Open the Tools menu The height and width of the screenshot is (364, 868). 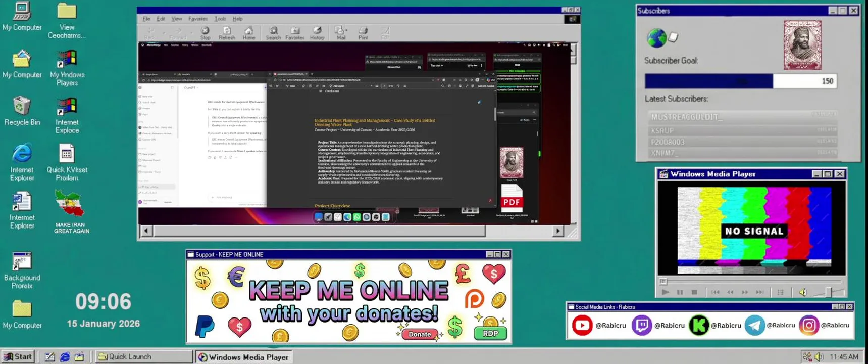pyautogui.click(x=220, y=19)
